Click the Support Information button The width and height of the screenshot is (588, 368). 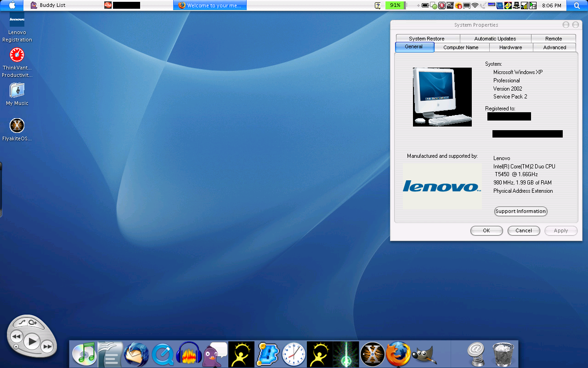click(520, 211)
